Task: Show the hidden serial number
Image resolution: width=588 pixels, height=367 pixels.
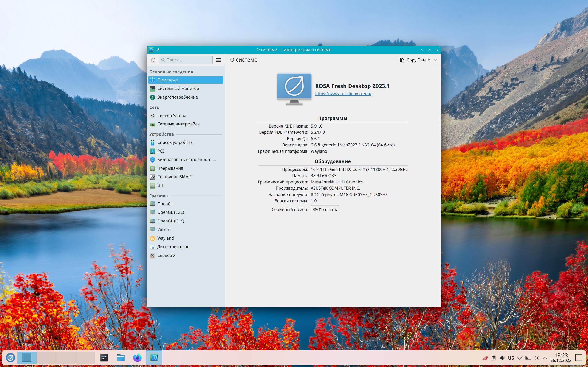Action: pos(325,209)
